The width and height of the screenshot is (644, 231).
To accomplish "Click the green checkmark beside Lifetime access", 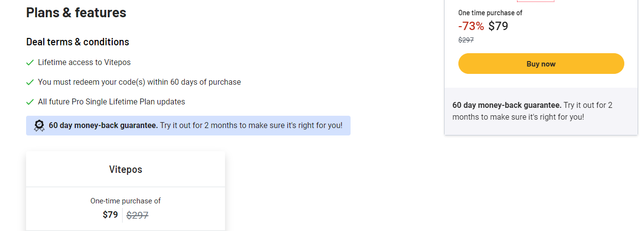I will 30,63.
